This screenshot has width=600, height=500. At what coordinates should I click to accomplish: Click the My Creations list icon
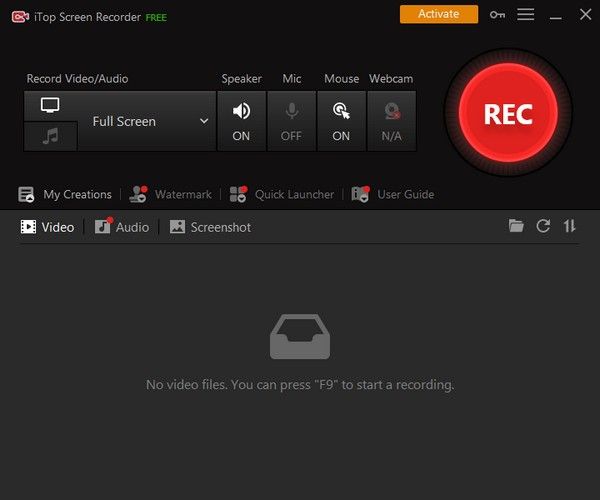pos(26,194)
